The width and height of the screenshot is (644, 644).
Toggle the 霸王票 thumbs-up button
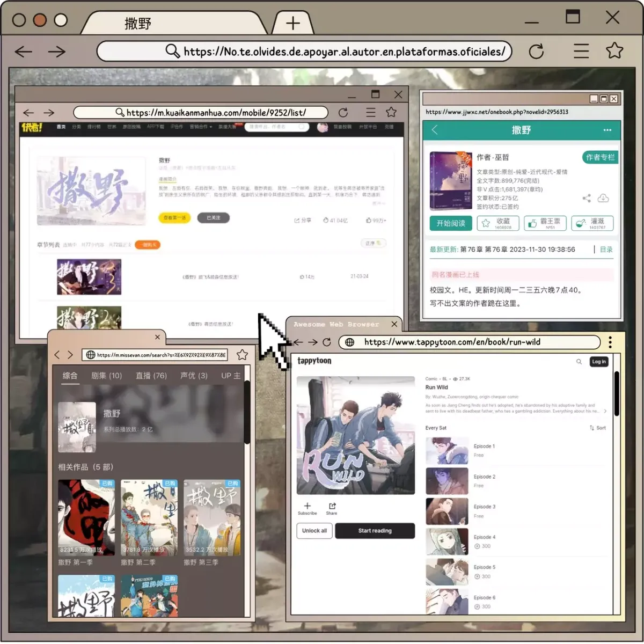click(x=545, y=223)
